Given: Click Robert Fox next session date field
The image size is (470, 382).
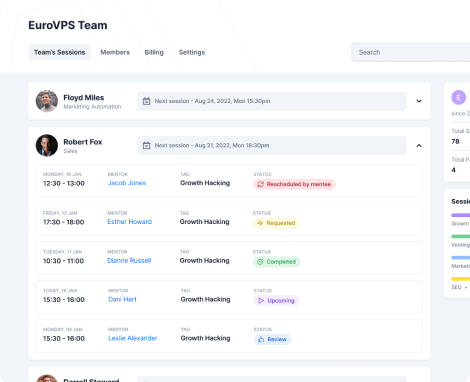Looking at the screenshot, I should [x=271, y=145].
